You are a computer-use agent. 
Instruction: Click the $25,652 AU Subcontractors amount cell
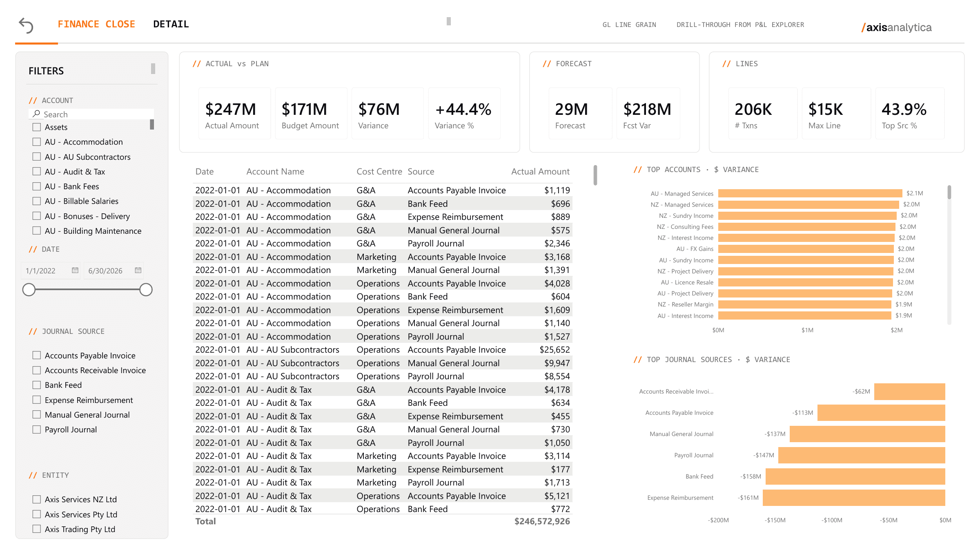click(x=555, y=350)
